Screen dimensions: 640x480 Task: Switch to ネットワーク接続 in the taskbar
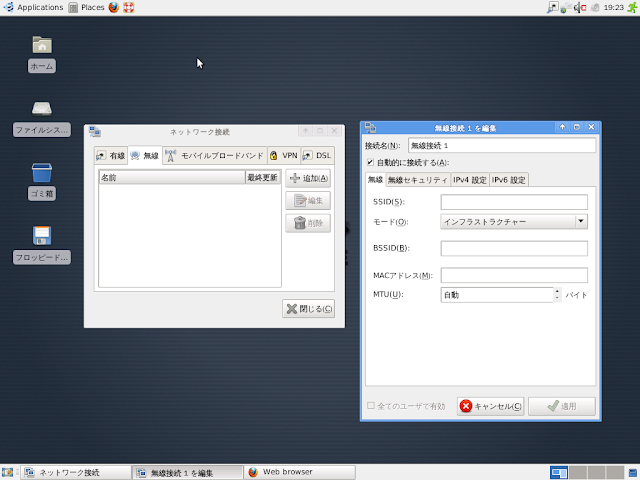76,472
